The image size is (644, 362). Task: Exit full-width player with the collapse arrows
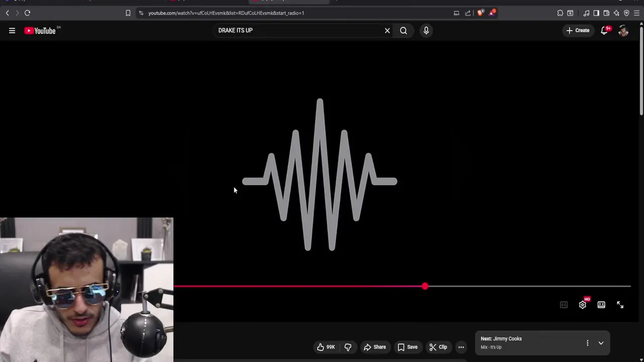[620, 305]
